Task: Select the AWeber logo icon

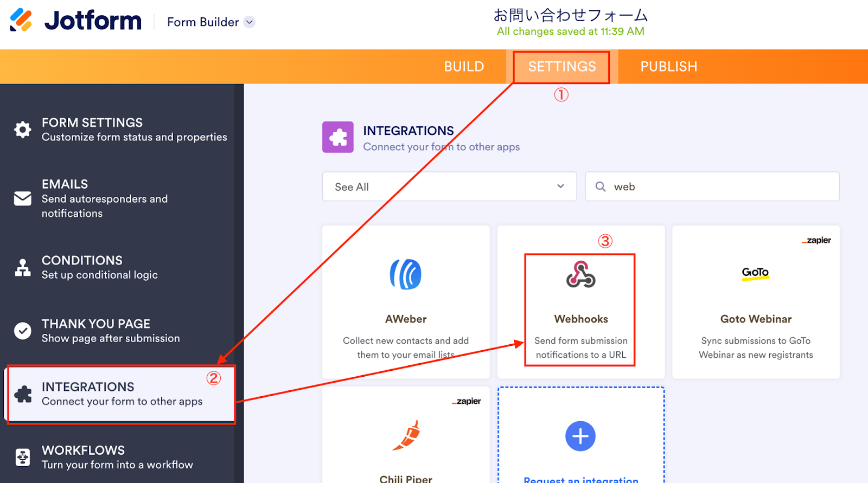Action: coord(406,274)
